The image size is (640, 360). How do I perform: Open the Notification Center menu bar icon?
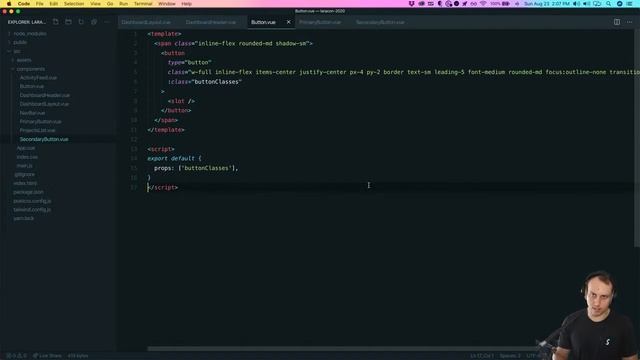pos(629,4)
